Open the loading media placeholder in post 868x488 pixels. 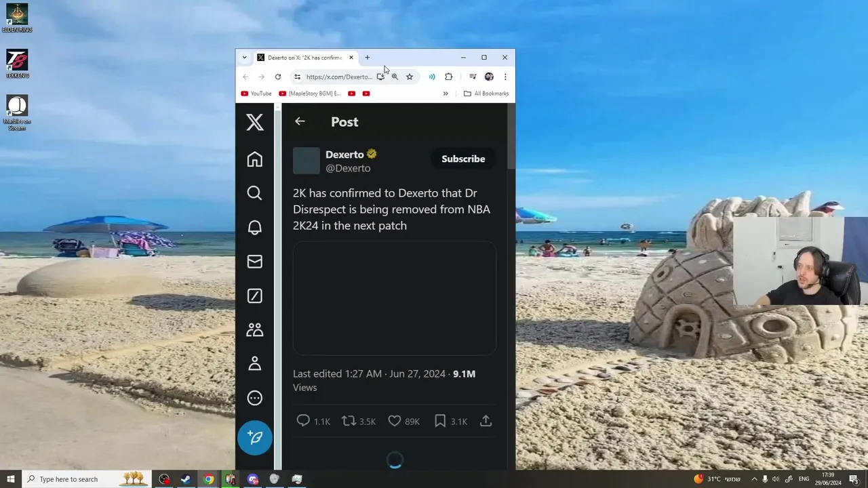pyautogui.click(x=395, y=298)
